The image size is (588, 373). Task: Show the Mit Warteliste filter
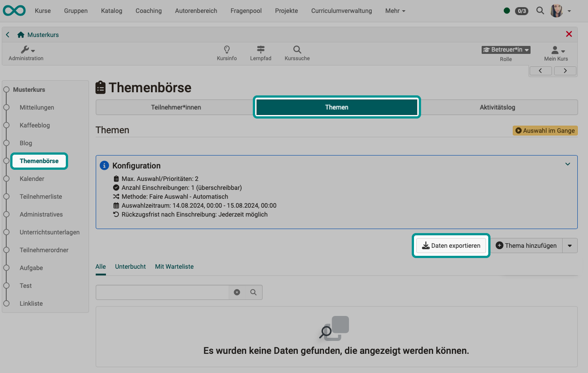coord(174,266)
